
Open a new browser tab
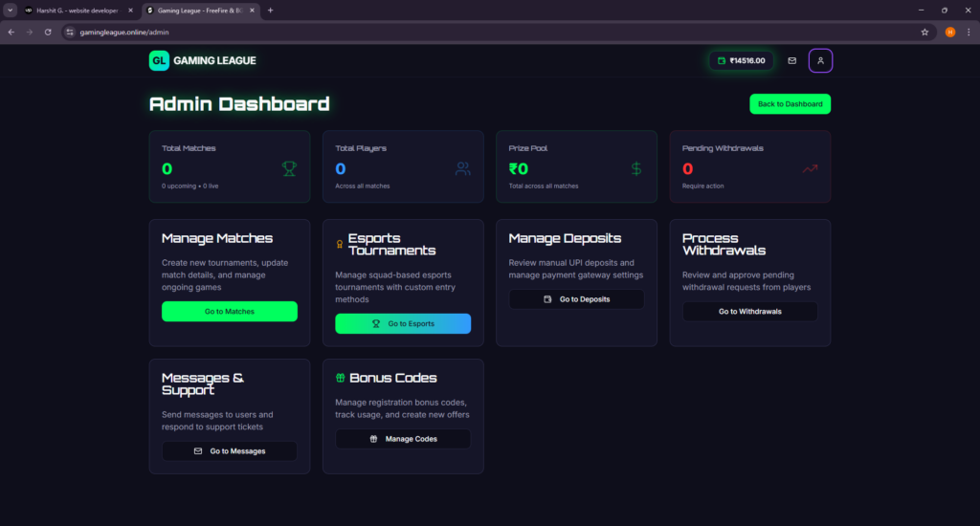[x=270, y=11]
